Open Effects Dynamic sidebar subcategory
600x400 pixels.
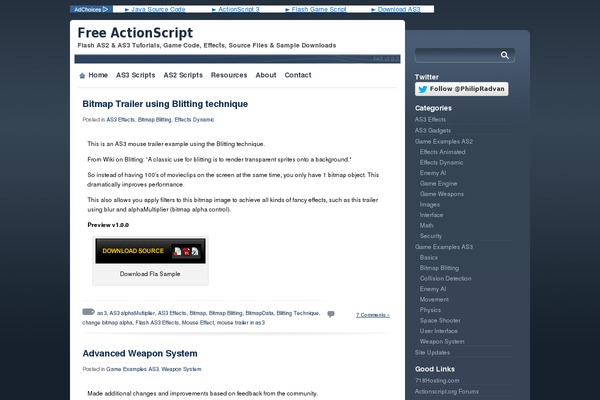tap(441, 163)
